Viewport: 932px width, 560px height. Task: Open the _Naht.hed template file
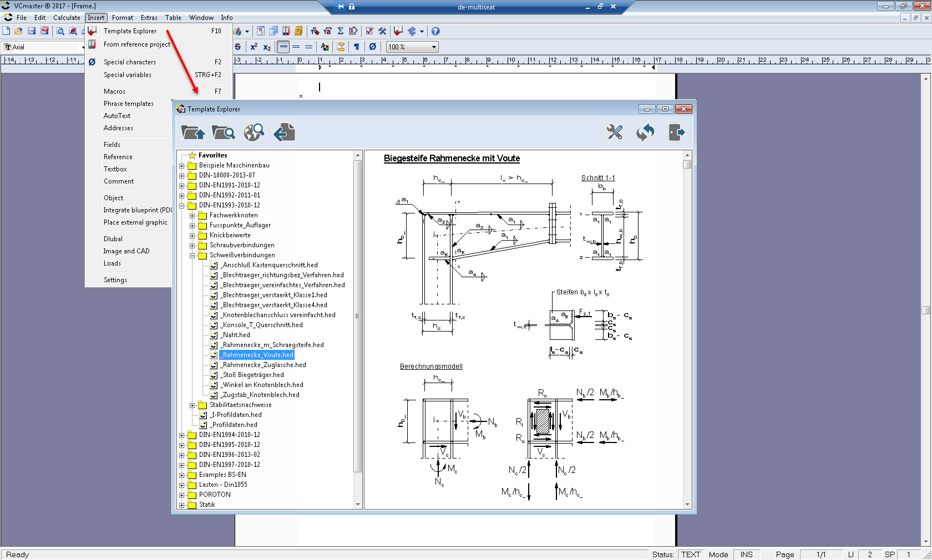click(x=236, y=335)
